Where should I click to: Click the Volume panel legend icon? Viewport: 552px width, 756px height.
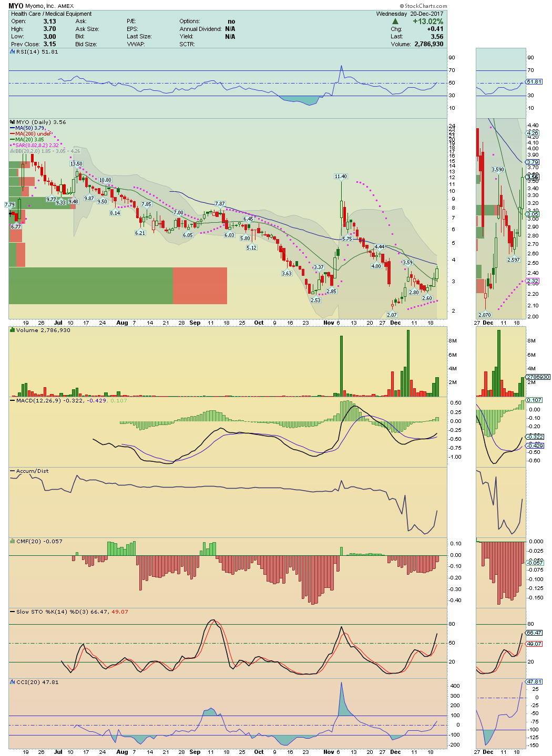point(13,330)
